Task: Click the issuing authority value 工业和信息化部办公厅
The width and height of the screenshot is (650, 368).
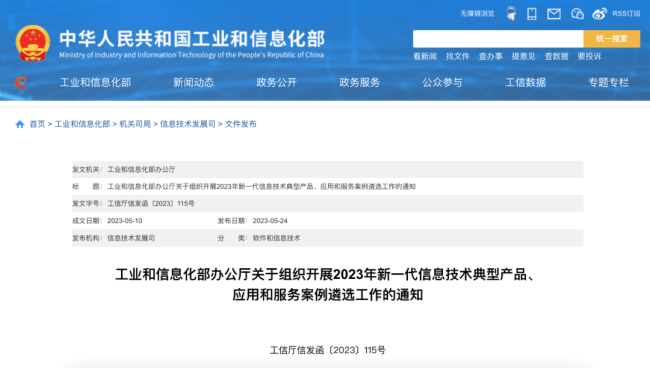Action: click(x=141, y=169)
